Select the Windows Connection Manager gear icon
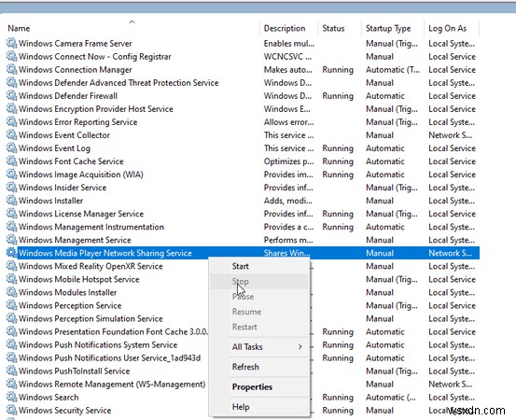This screenshot has width=516, height=420. 11,69
